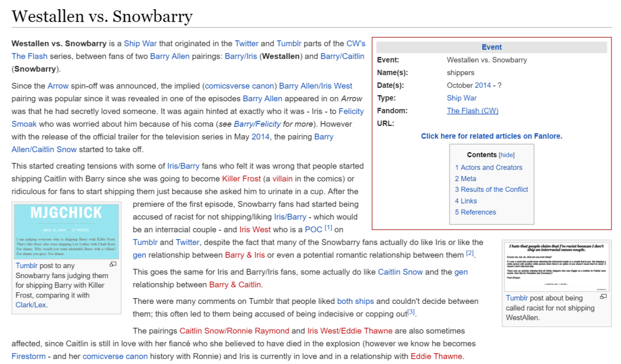This screenshot has height=364, width=621.
Task: Jump to Results of the Conflict section
Action: coord(491,190)
